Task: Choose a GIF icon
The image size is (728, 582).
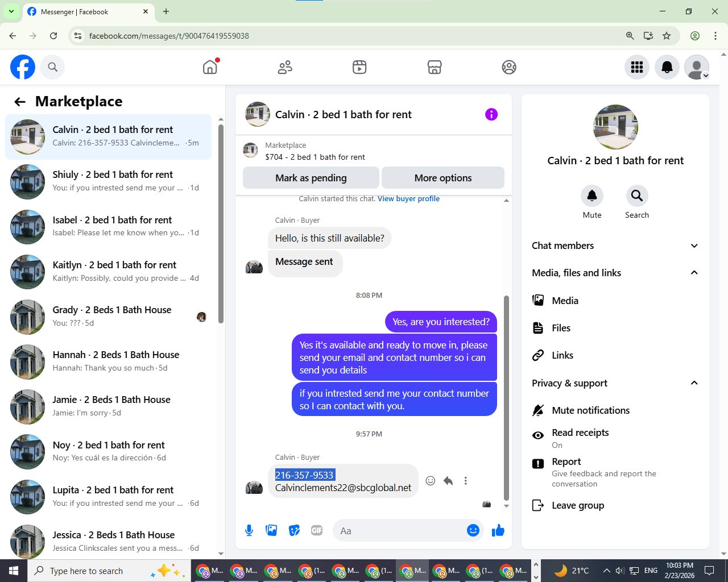Action: [x=317, y=530]
